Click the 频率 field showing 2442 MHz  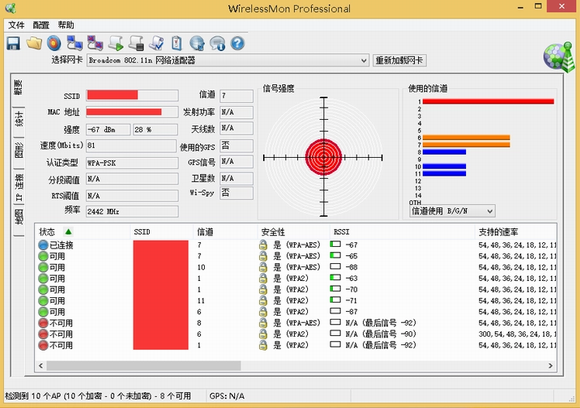click(x=132, y=212)
